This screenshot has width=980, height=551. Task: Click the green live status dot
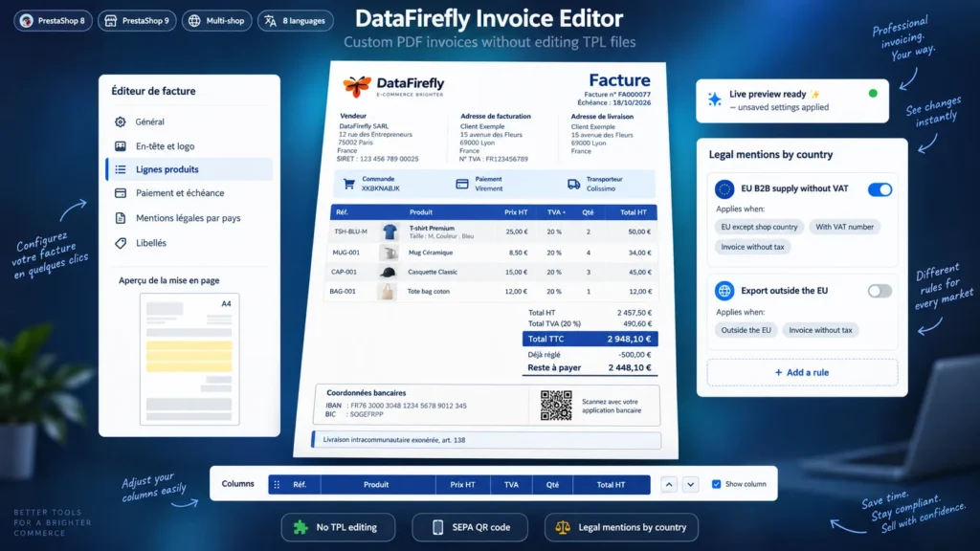873,94
